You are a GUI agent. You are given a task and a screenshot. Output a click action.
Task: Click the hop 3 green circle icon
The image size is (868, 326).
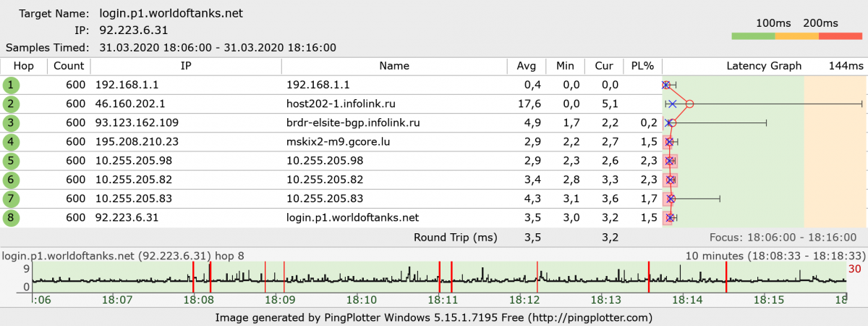pyautogui.click(x=11, y=122)
